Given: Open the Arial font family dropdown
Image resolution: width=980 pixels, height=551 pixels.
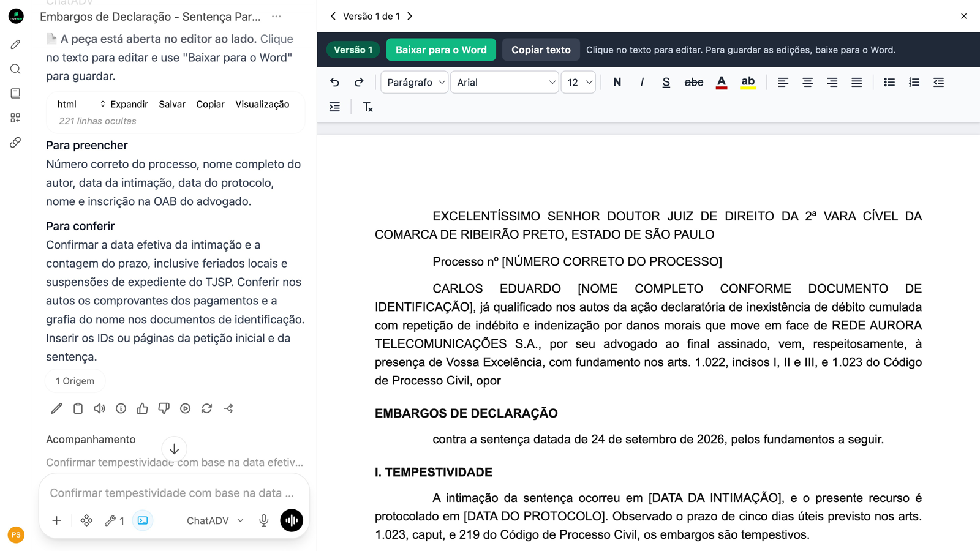Looking at the screenshot, I should point(505,82).
